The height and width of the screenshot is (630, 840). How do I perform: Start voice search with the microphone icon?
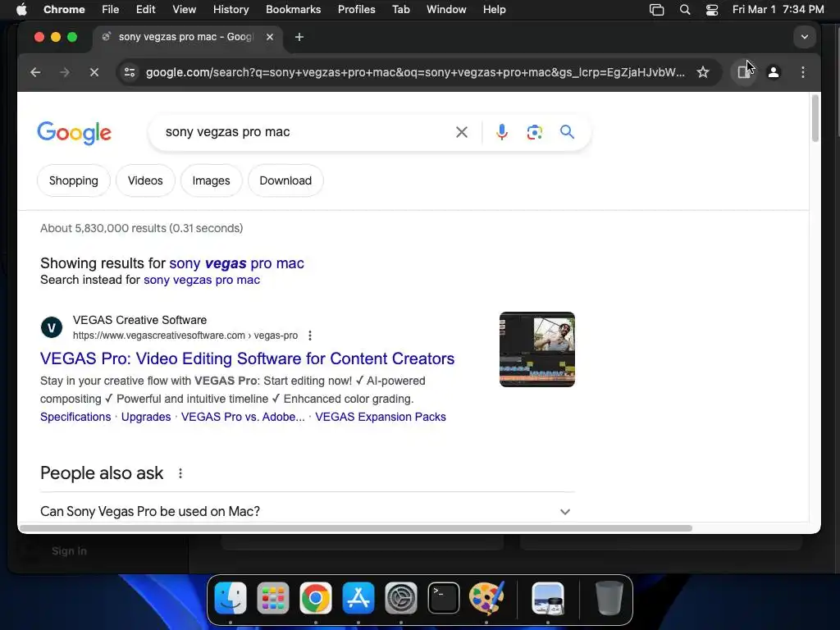click(x=501, y=132)
